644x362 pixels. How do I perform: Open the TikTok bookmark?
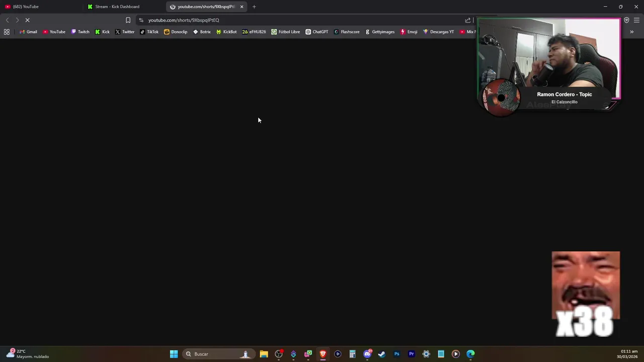(x=149, y=32)
